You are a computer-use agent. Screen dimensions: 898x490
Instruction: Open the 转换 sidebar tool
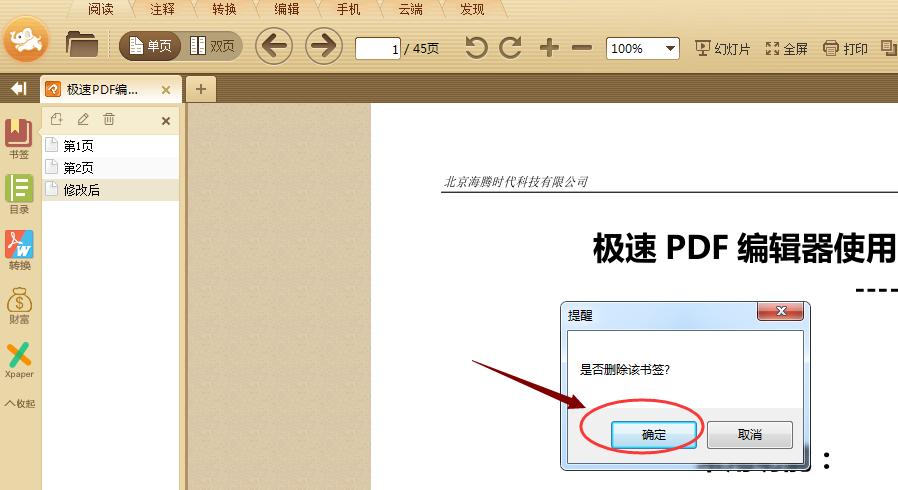(x=19, y=250)
